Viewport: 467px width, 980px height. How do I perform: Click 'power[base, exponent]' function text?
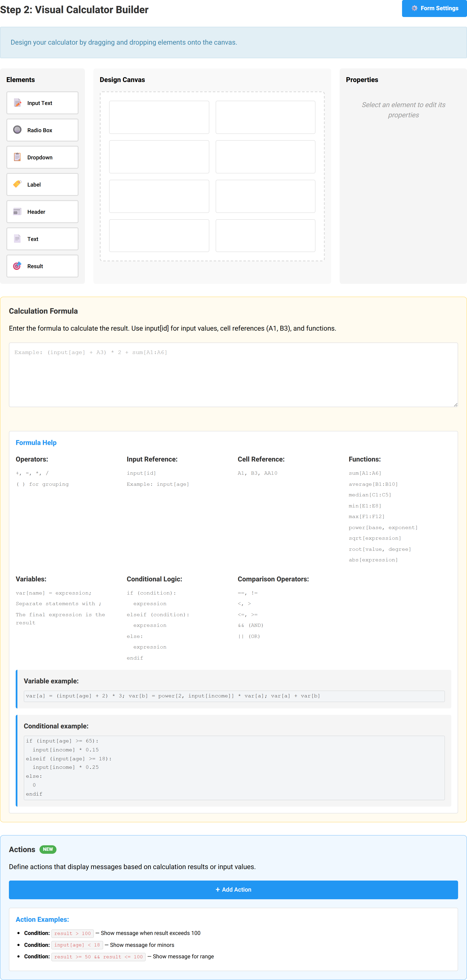point(383,527)
